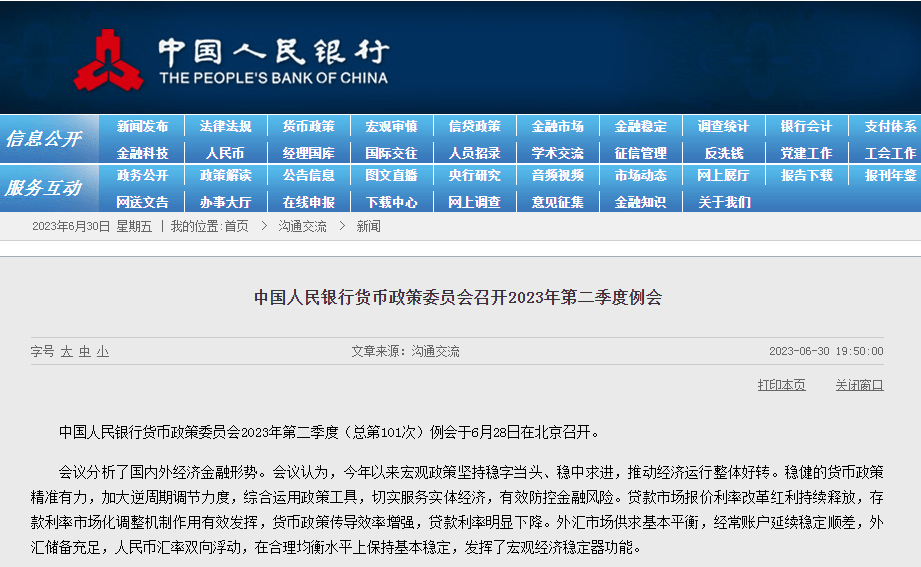Select 国际交往 in navigation
The width and height of the screenshot is (921, 567).
click(391, 153)
